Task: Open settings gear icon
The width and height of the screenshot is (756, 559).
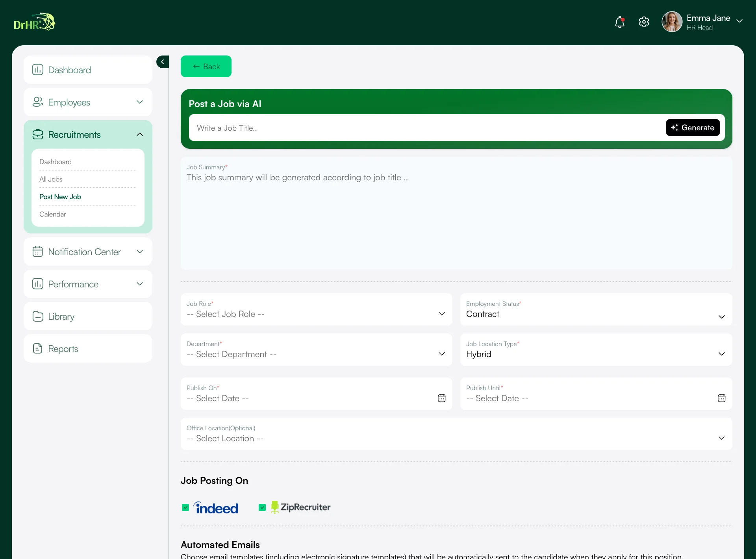Action: pos(644,22)
